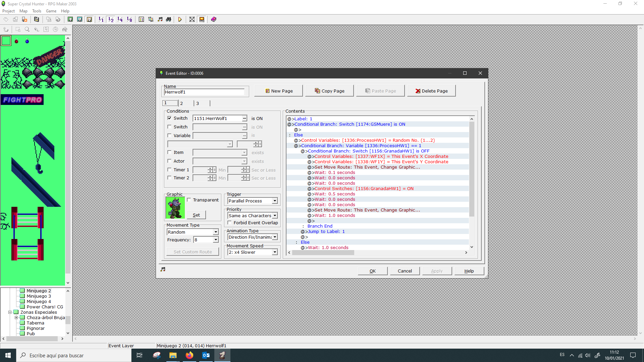644x362 pixels.
Task: Open the search/find events tool
Action: [168, 19]
